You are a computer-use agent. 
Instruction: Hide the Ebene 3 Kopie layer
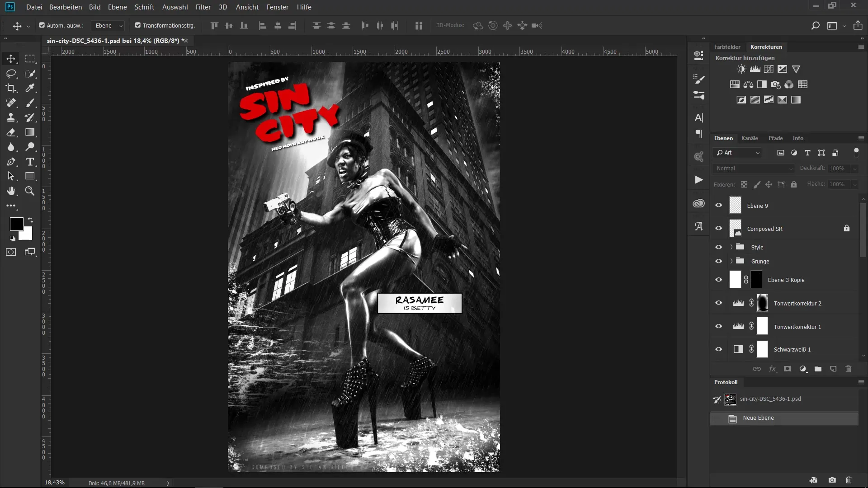tap(718, 280)
